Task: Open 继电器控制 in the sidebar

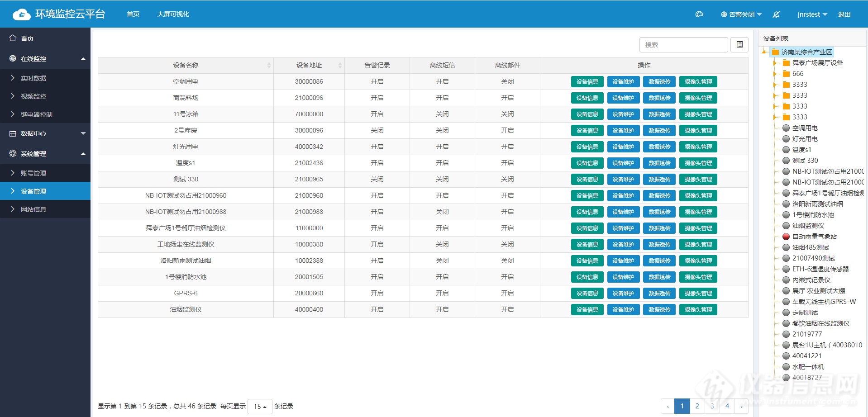Action: [45, 114]
